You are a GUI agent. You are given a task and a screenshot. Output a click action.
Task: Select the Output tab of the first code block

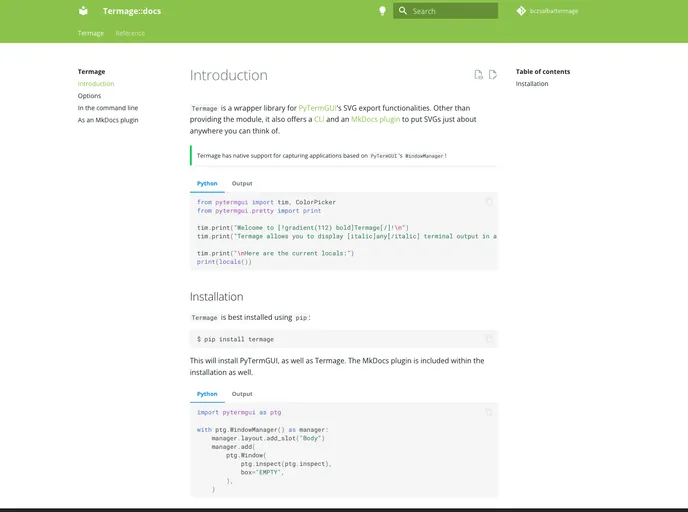pos(242,183)
